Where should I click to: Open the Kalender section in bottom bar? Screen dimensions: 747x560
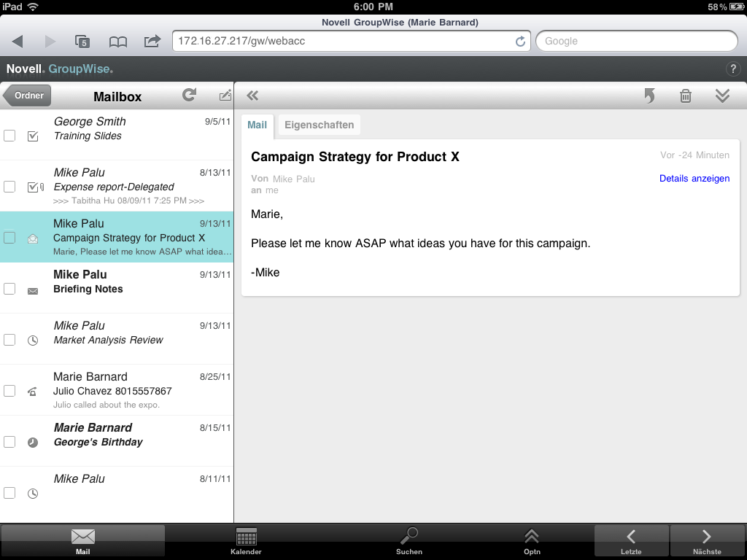(246, 542)
